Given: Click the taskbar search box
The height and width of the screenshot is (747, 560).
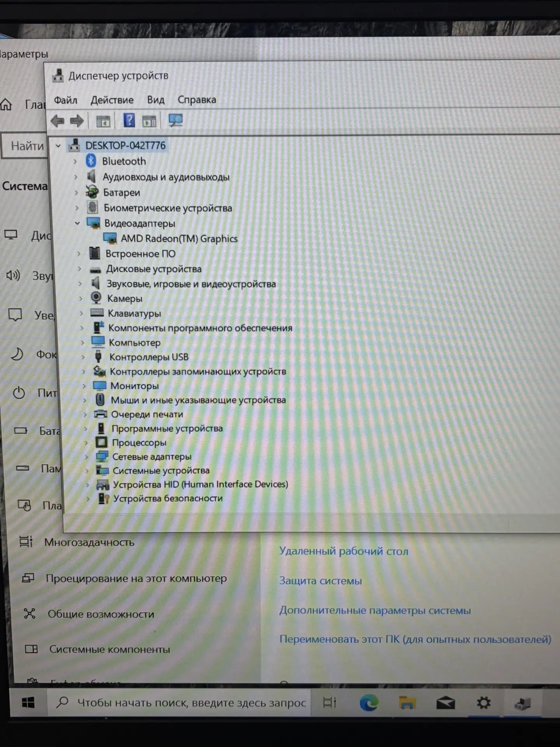Looking at the screenshot, I should point(179,702).
